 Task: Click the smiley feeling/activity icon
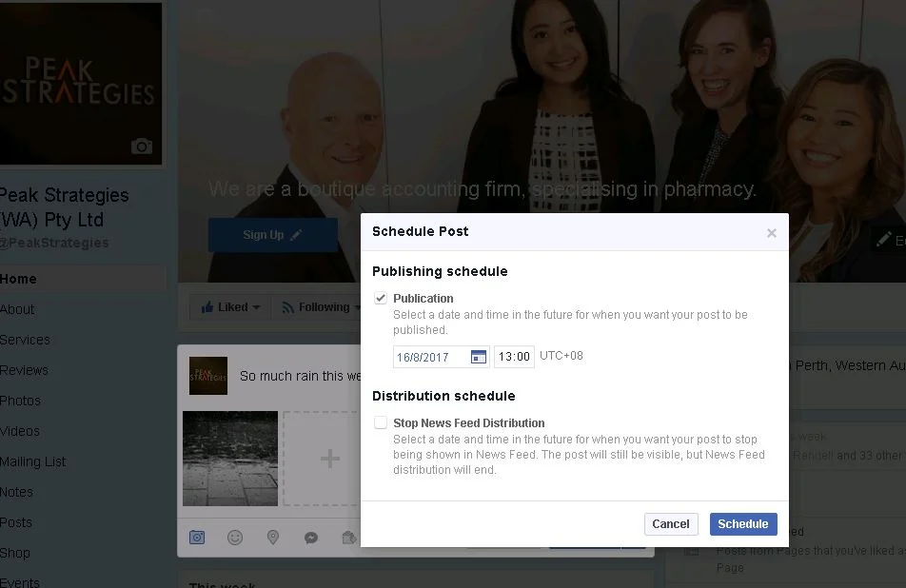tap(234, 538)
